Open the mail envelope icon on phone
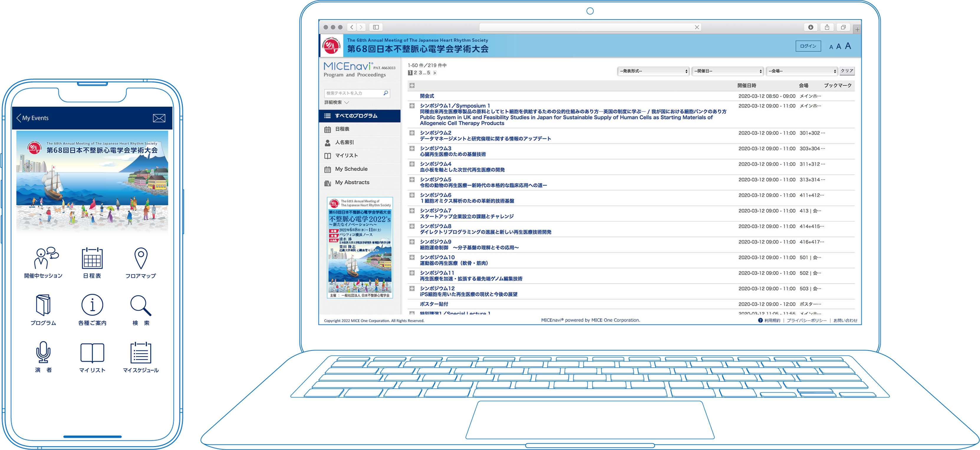 159,118
